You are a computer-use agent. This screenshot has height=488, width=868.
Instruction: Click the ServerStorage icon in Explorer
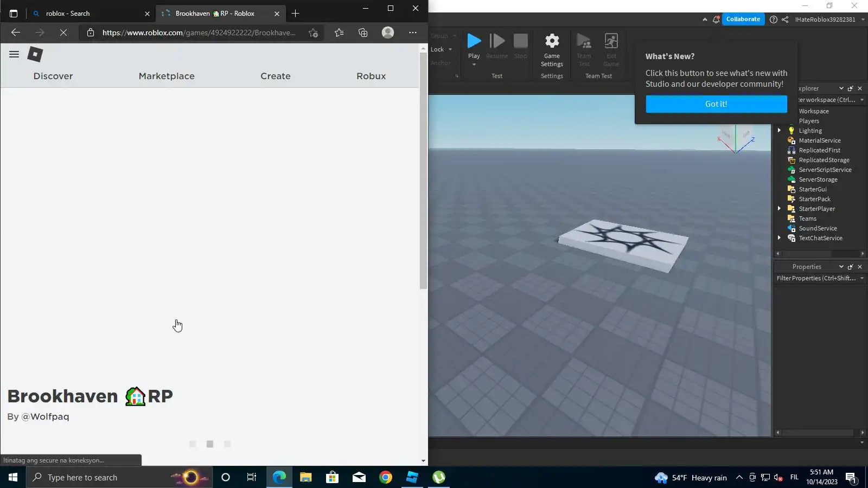point(792,179)
